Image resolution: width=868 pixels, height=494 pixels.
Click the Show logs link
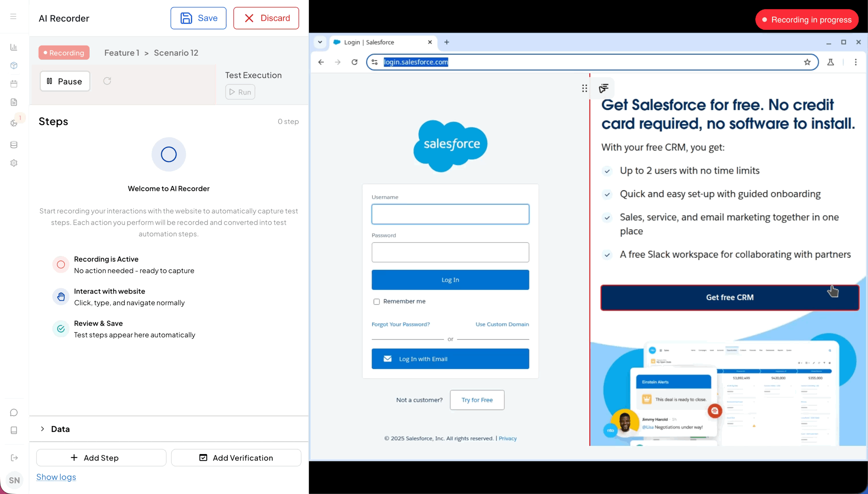[x=56, y=477]
